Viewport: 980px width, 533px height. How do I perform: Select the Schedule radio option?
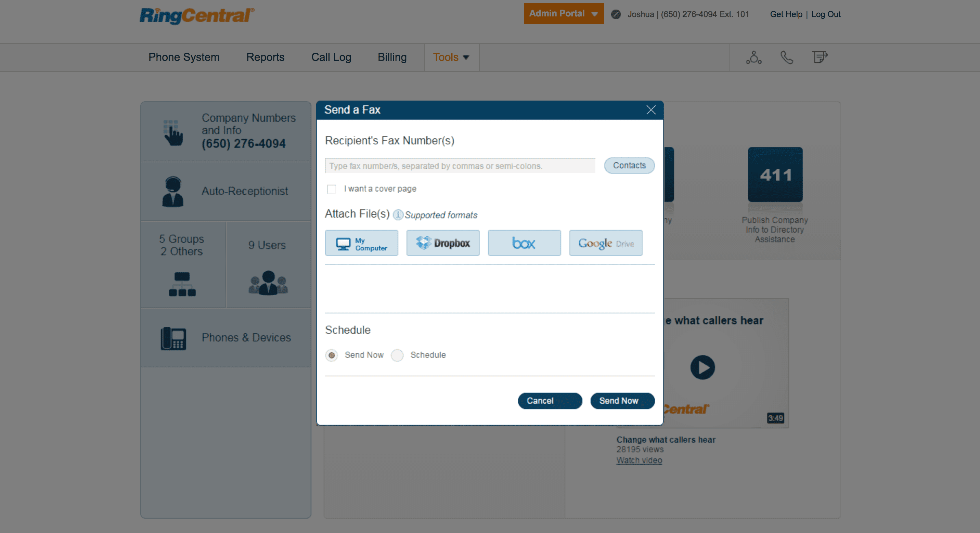[x=397, y=355]
